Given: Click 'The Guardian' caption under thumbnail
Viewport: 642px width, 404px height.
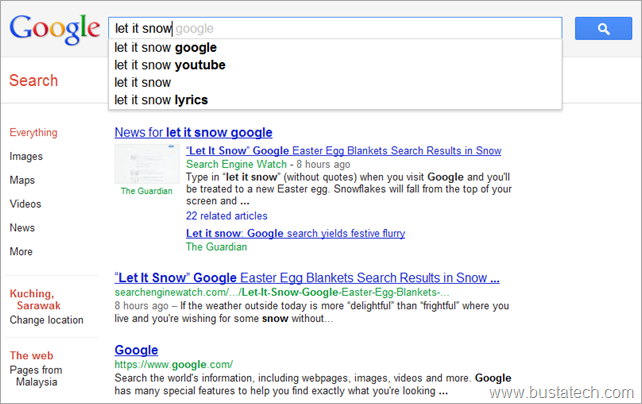Looking at the screenshot, I should (x=147, y=191).
